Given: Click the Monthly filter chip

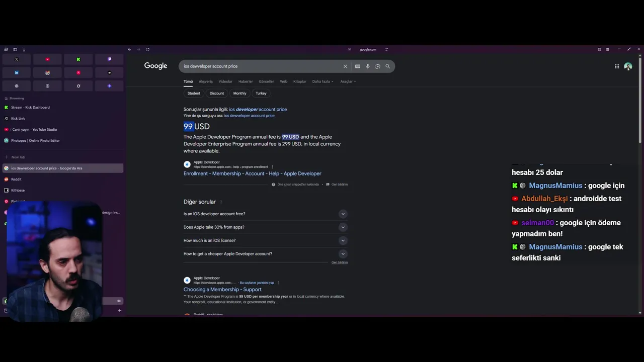Looking at the screenshot, I should [x=240, y=93].
